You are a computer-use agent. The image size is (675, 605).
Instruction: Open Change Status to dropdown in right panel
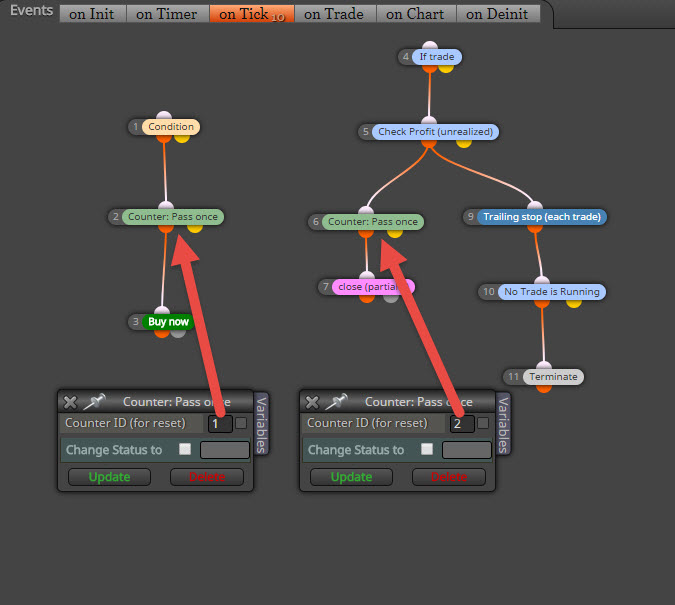click(467, 450)
